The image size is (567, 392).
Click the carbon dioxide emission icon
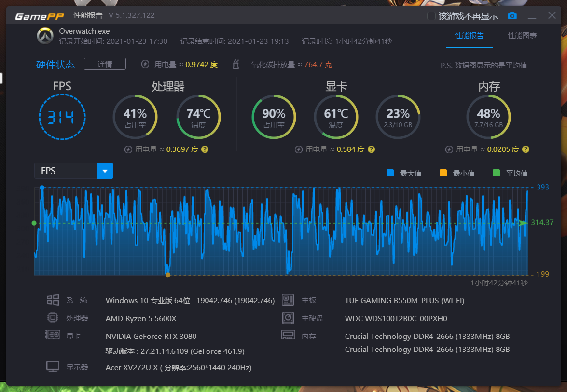(x=236, y=64)
